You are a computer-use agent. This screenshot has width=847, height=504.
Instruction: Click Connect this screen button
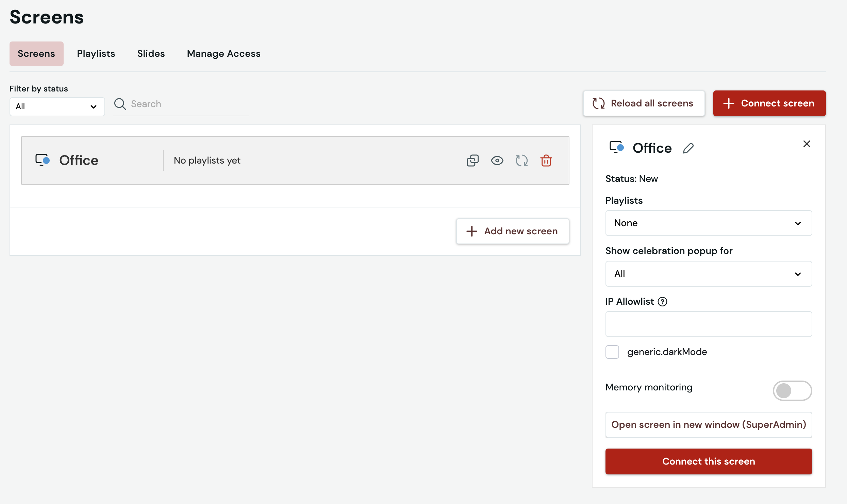click(x=709, y=461)
